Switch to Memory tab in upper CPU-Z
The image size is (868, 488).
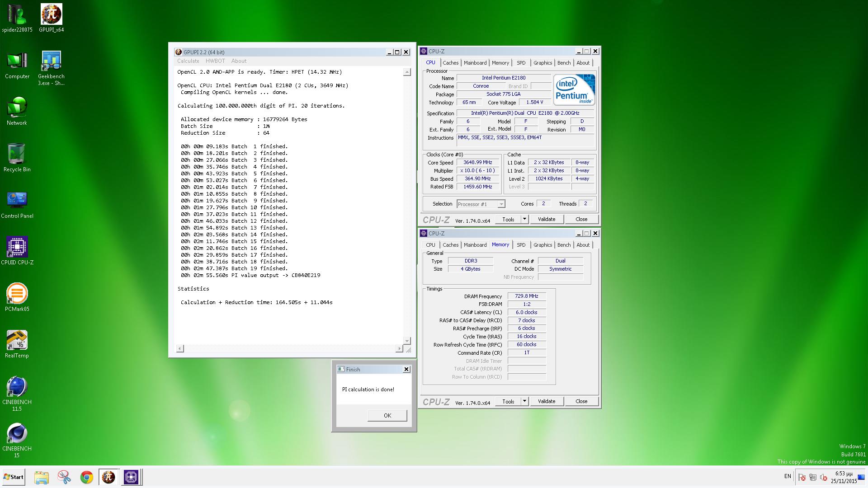click(x=500, y=63)
